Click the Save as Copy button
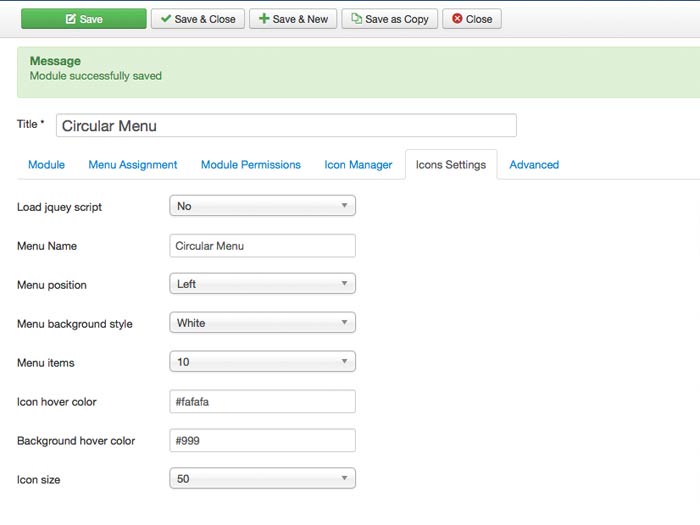Viewport: 700px width, 525px height. point(389,19)
